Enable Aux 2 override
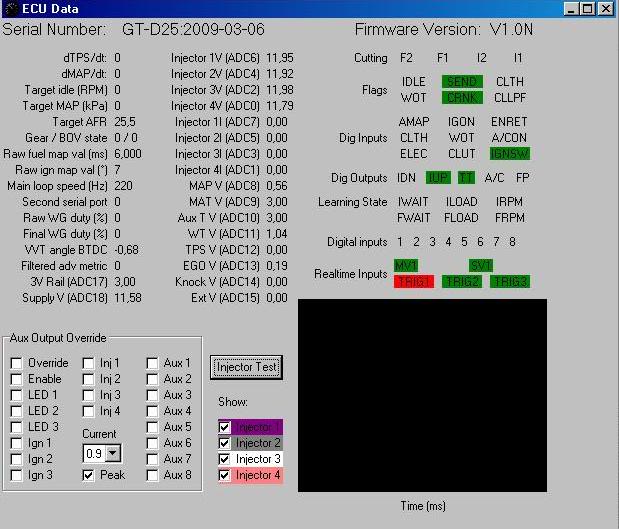Screen dimensions: 619x529 click(152, 379)
